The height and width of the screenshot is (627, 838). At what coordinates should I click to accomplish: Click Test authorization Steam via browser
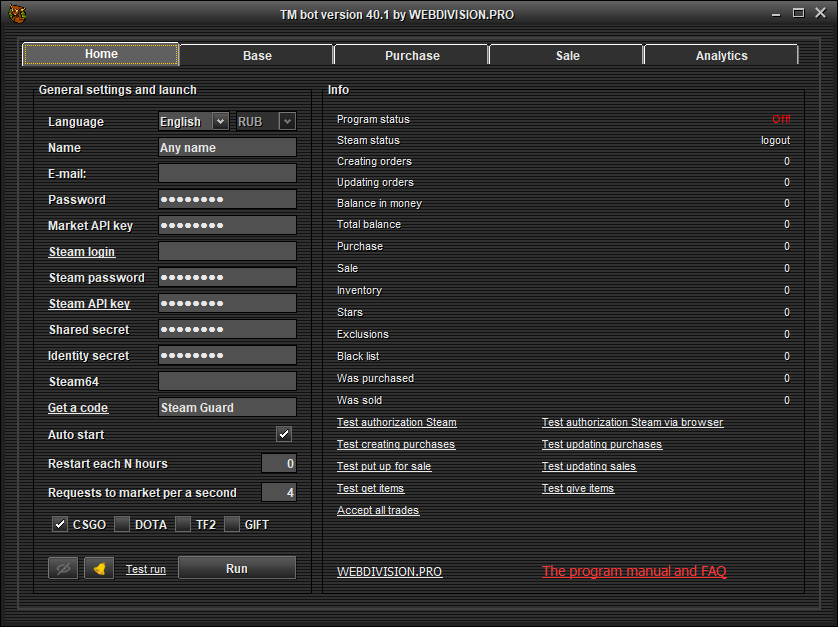pos(632,422)
